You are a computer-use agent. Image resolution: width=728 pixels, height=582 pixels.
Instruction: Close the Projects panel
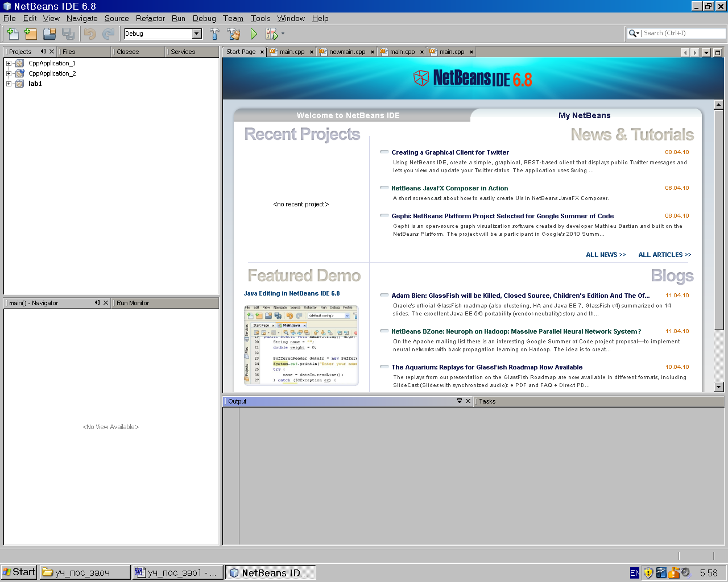52,51
